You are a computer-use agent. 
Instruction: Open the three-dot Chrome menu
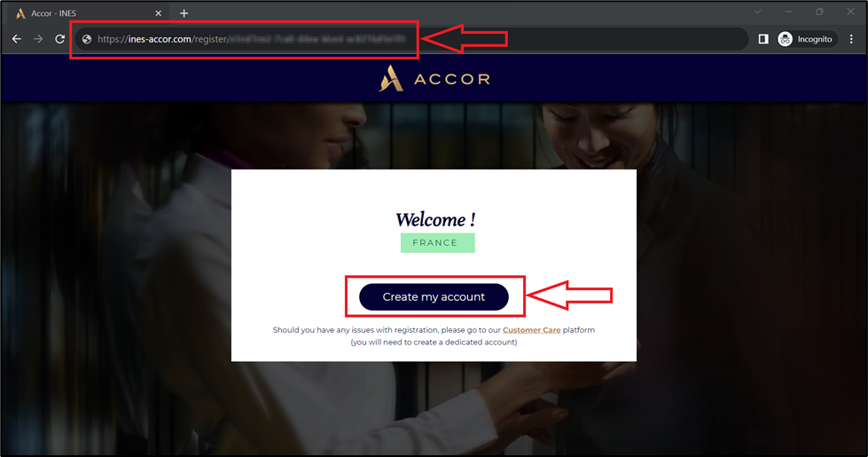[x=851, y=39]
